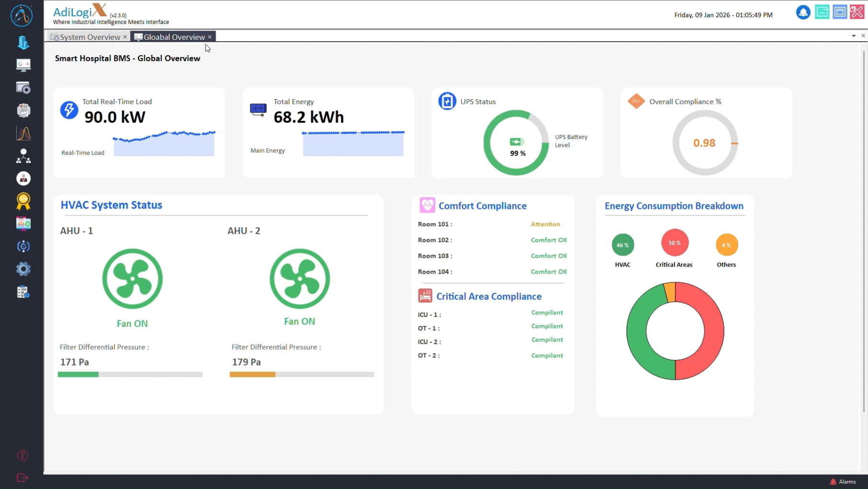This screenshot has height=489, width=868.
Task: Click the red Critical Areas 50% circle
Action: [x=674, y=243]
